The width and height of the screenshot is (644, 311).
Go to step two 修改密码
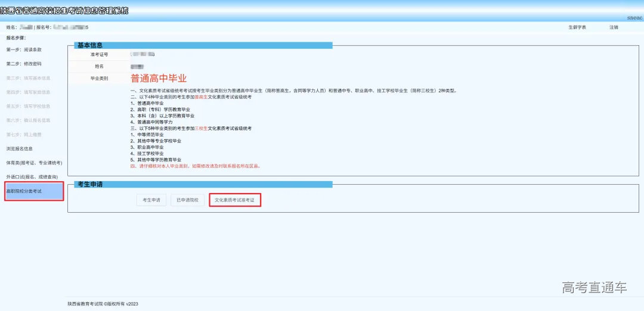[x=24, y=64]
